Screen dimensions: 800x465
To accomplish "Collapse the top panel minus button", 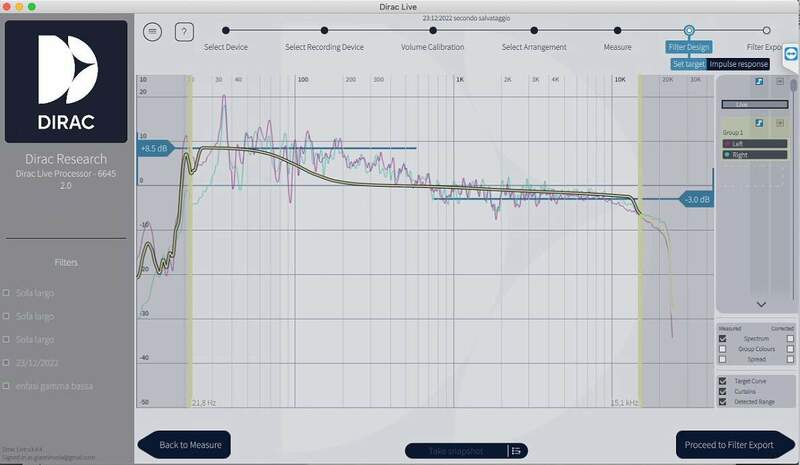I will (x=780, y=81).
